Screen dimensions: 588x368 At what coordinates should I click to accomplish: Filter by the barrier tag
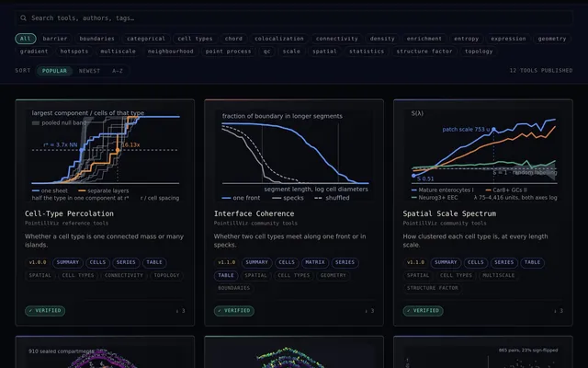tap(55, 39)
